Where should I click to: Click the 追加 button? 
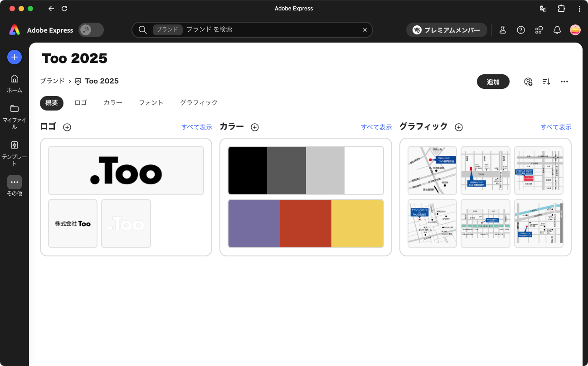[493, 82]
